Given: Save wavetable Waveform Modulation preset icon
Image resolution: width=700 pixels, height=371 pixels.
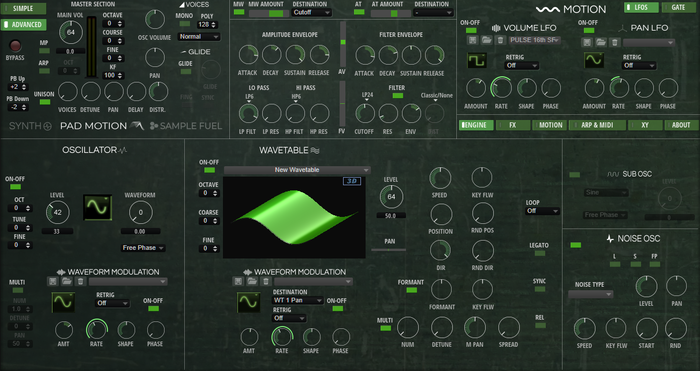Looking at the screenshot, I should 238,281.
